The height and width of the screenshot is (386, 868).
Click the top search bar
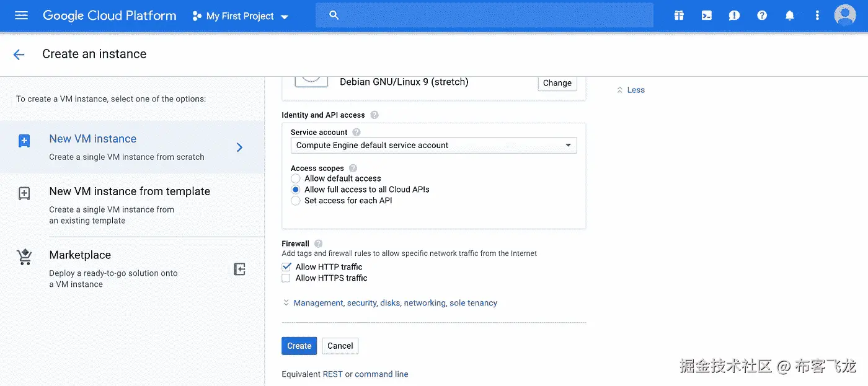tap(484, 15)
